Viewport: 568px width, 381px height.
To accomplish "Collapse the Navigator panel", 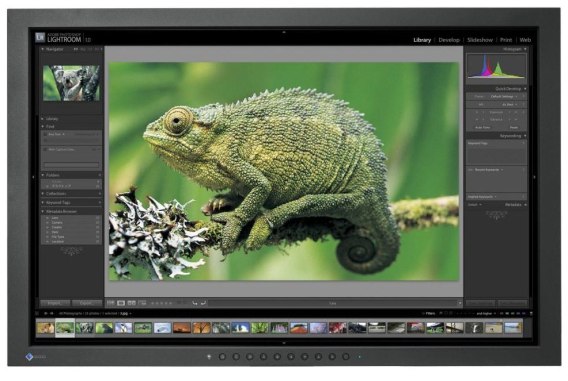I will point(43,49).
